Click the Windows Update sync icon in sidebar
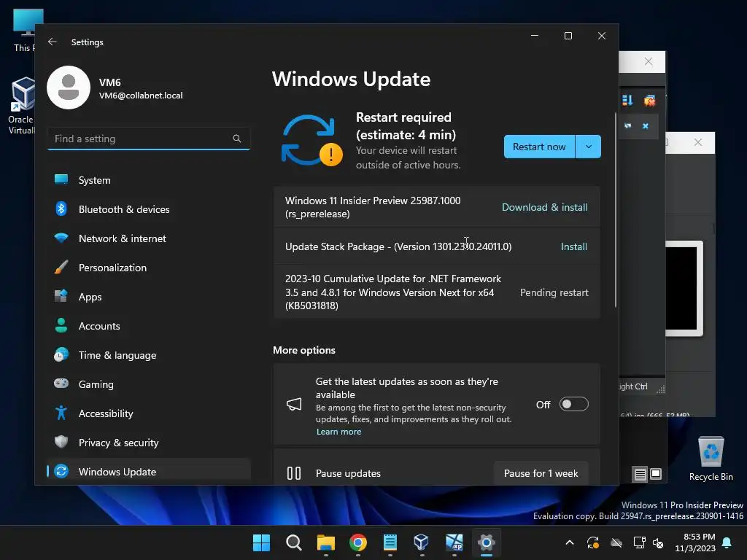Screen dimensions: 747x560 pyautogui.click(x=61, y=472)
